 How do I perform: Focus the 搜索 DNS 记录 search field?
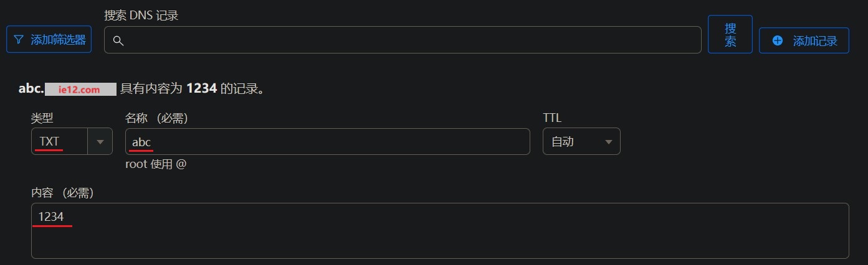tap(403, 40)
